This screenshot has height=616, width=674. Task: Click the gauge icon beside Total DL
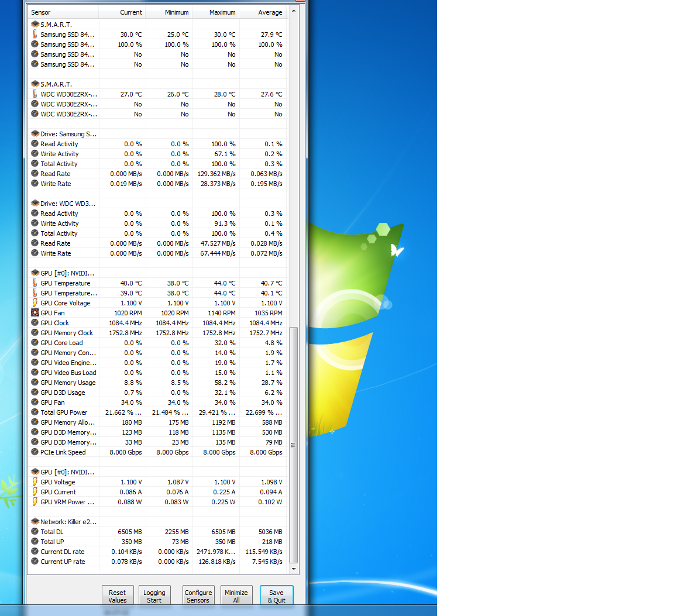(35, 531)
